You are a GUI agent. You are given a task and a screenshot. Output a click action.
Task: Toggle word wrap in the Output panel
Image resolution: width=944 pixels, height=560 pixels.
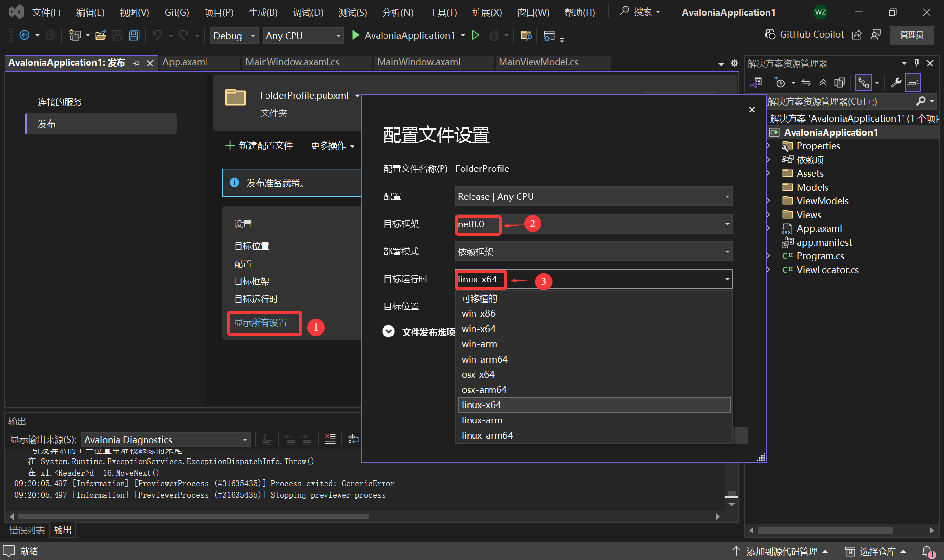[354, 439]
